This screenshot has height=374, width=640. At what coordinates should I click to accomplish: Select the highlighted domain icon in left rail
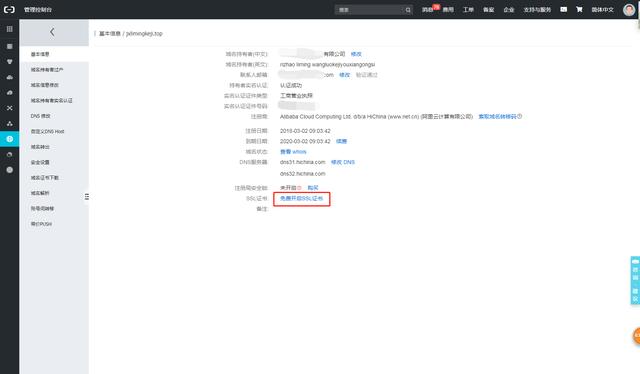9,139
